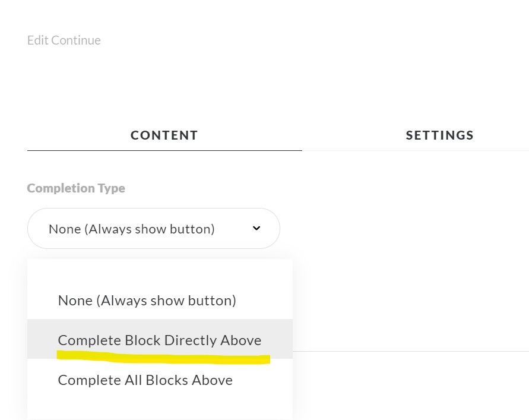Click the "Edit Continue" header text

(64, 40)
